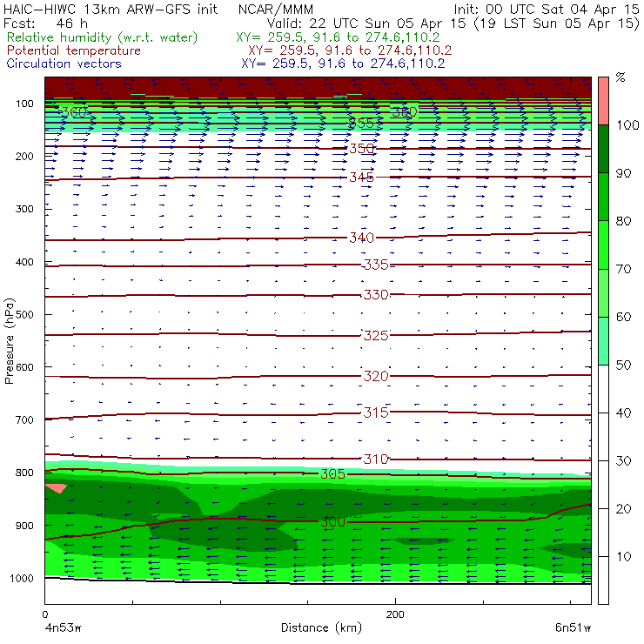This screenshot has height=644, width=644.
Task: Click the 80-90% green color bar segment
Action: click(x=603, y=197)
